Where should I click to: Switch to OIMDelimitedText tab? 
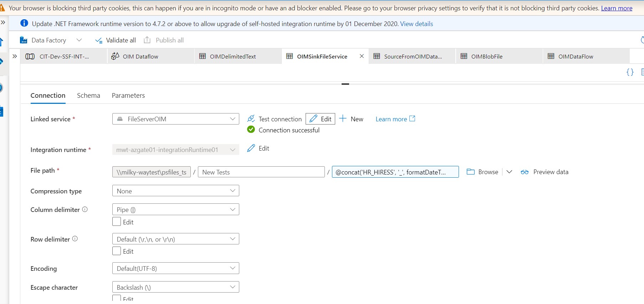[x=238, y=56]
